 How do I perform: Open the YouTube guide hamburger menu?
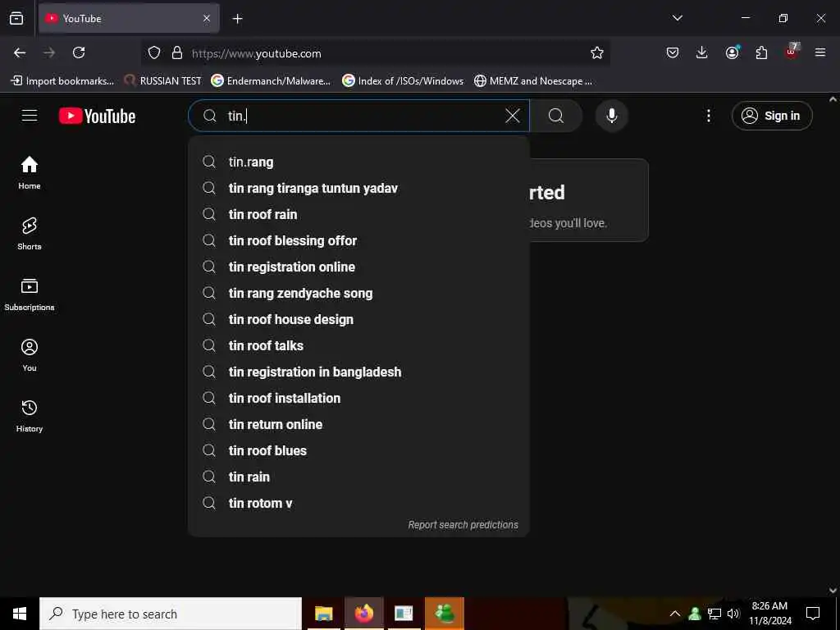[x=30, y=116]
